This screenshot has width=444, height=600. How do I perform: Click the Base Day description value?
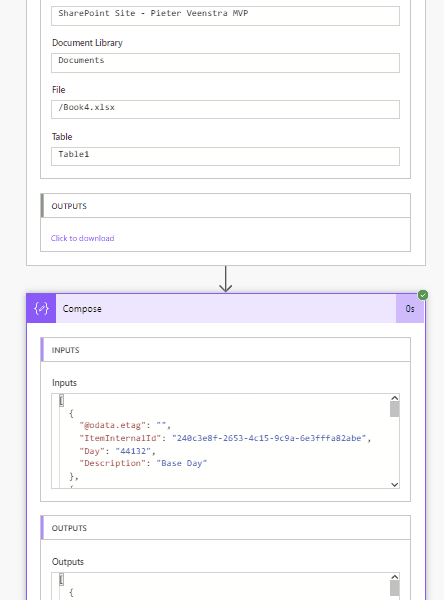181,463
